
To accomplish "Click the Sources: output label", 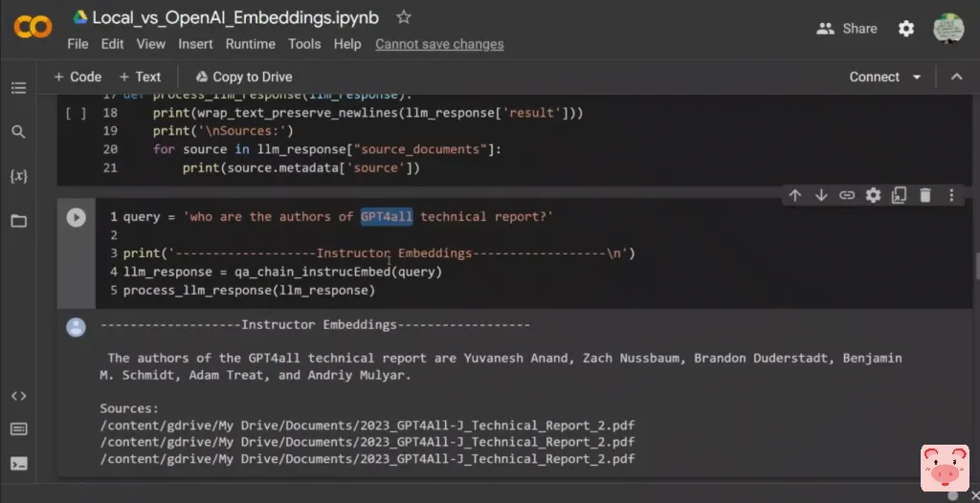I will (x=129, y=408).
